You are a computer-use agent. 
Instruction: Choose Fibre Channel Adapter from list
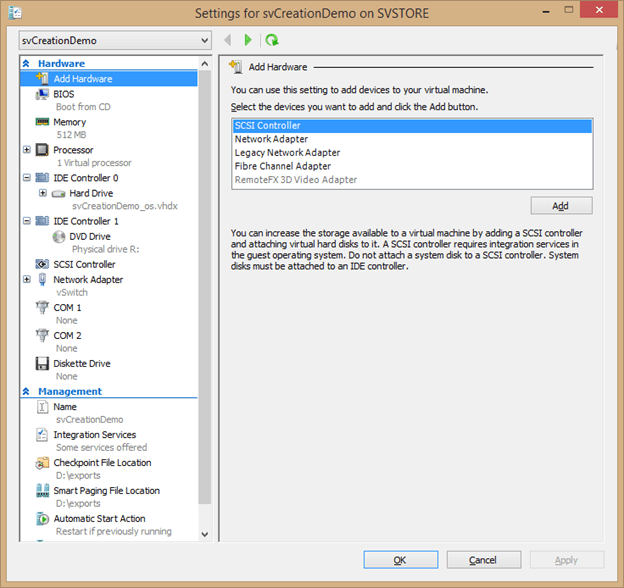pyautogui.click(x=282, y=166)
